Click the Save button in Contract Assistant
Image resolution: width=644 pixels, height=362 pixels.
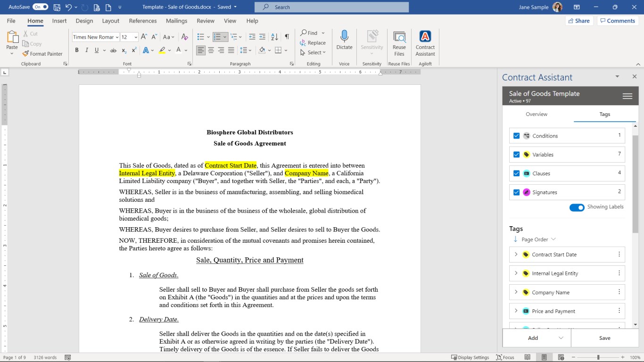[x=604, y=338]
